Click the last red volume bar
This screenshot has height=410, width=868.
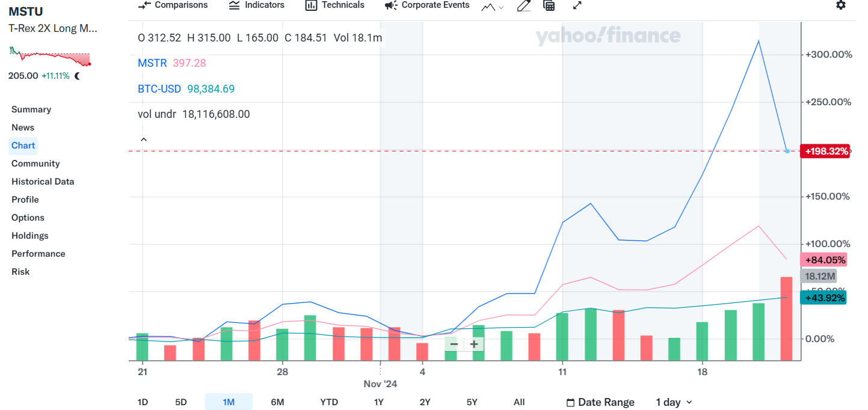[x=787, y=317]
